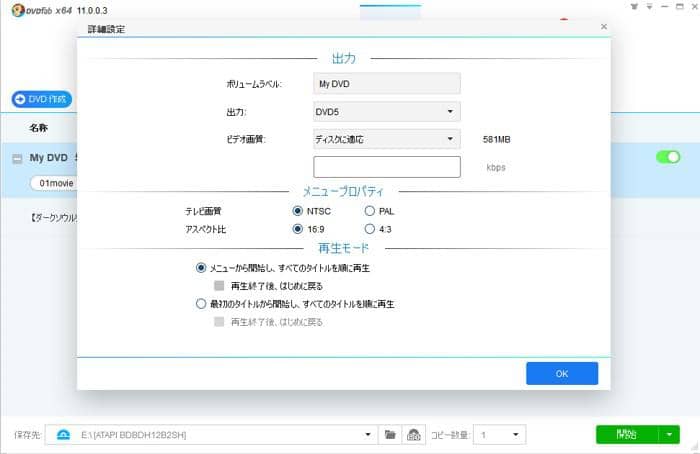The image size is (700, 454).
Task: Click the title bar menu dropdown icon
Action: coord(648,7)
